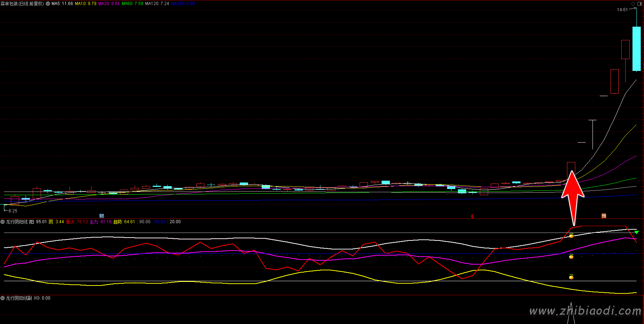
Task: Click the 阳: 95.01 value
Action: tap(38, 222)
